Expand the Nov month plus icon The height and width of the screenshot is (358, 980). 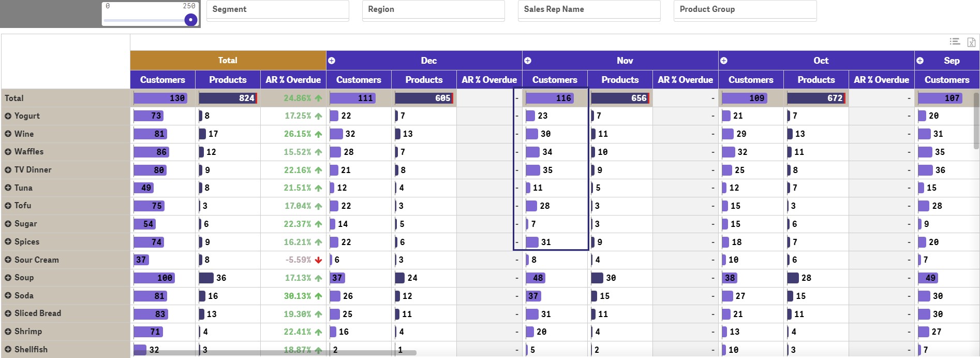point(528,61)
